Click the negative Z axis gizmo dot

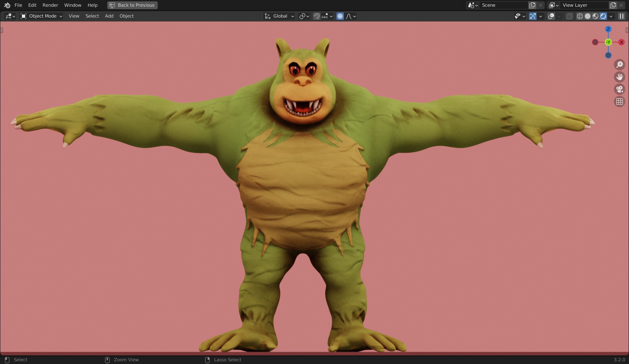(608, 55)
